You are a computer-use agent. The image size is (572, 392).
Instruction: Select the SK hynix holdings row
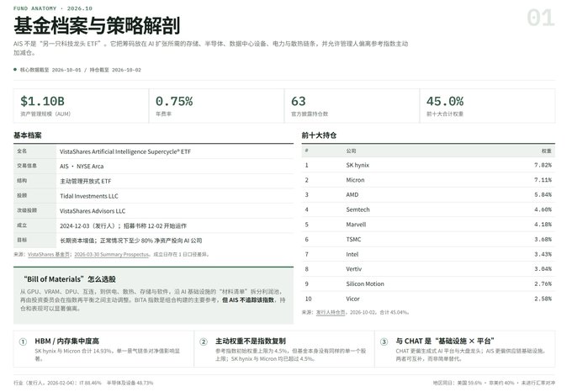(428, 165)
